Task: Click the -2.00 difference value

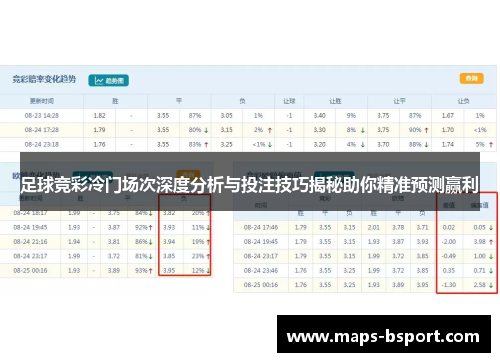Action: [448, 242]
